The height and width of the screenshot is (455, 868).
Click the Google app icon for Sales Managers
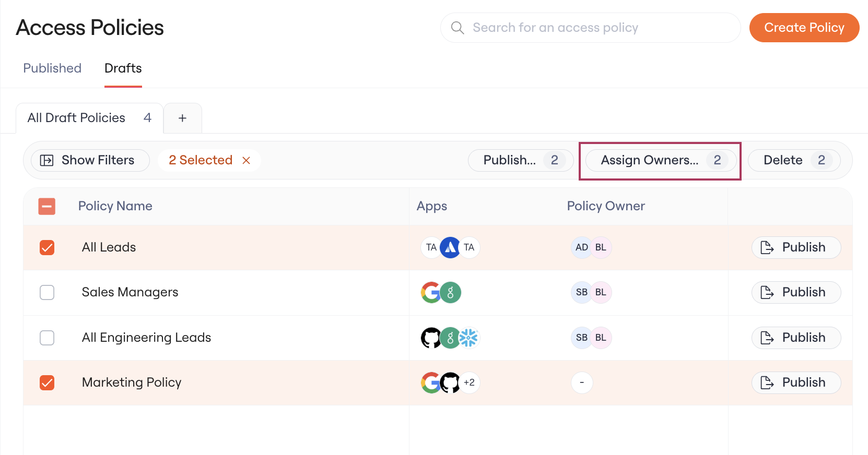click(x=431, y=293)
